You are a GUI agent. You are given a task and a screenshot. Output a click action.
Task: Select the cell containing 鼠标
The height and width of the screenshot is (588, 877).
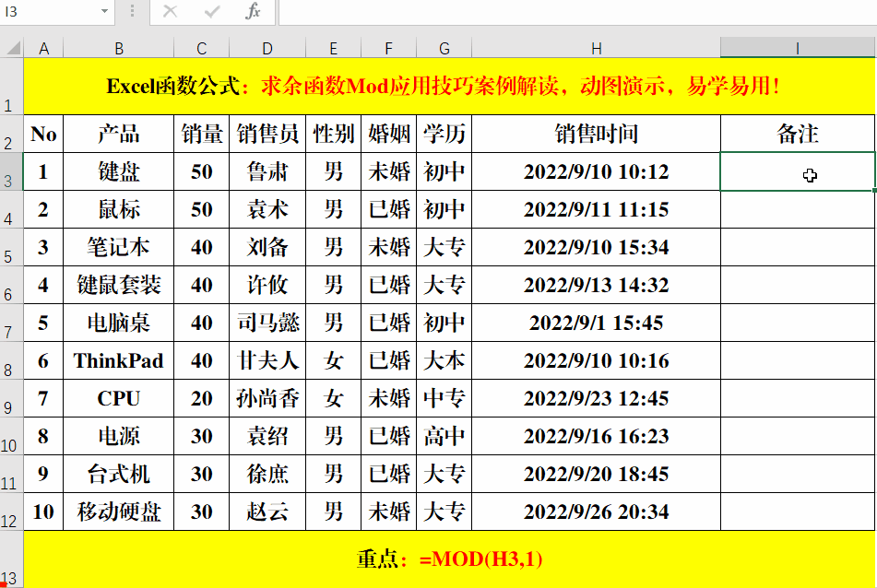coord(119,209)
